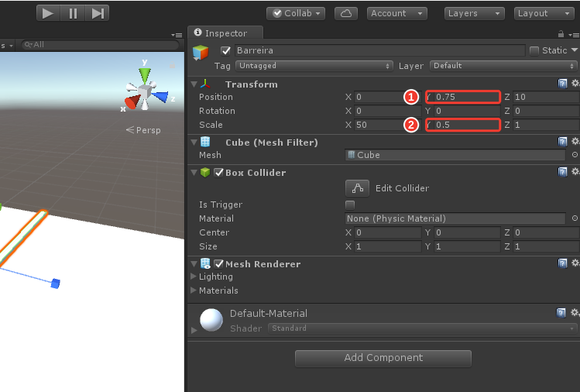Click the Add Component button
The image size is (580, 392).
coord(383,358)
